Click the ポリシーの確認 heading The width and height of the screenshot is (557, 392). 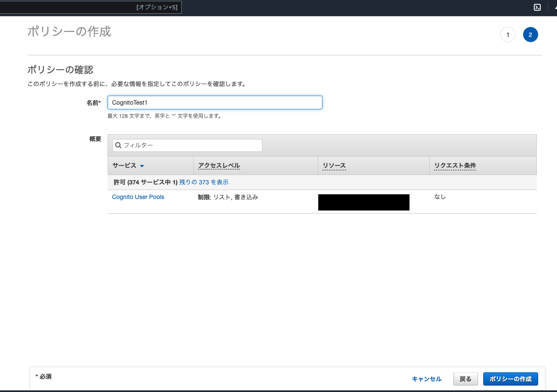(60, 69)
